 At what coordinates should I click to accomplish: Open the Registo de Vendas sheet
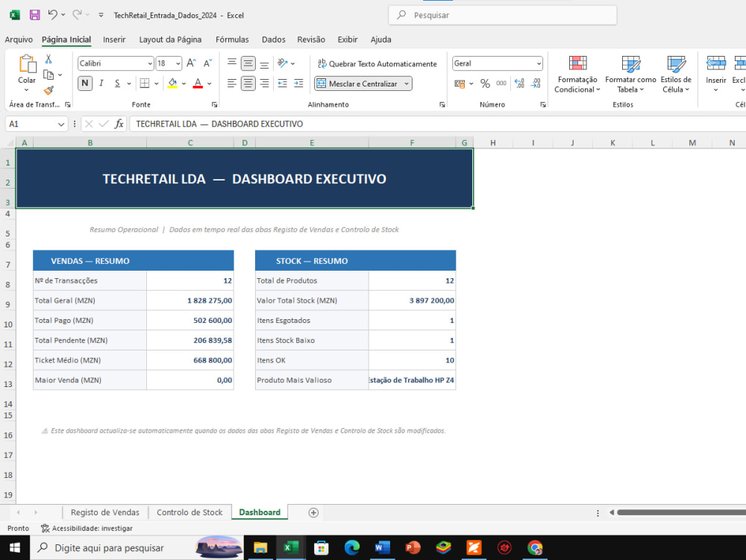[x=105, y=512]
